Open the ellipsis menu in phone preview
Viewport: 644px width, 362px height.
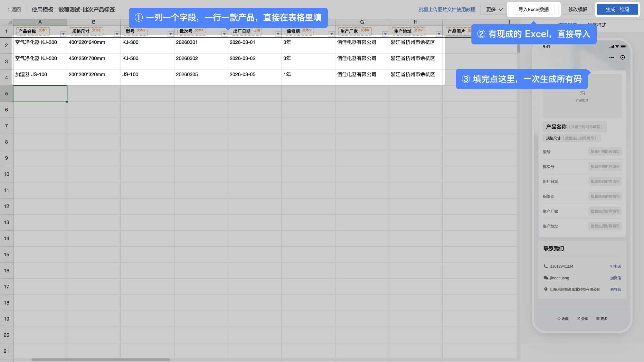611,58
